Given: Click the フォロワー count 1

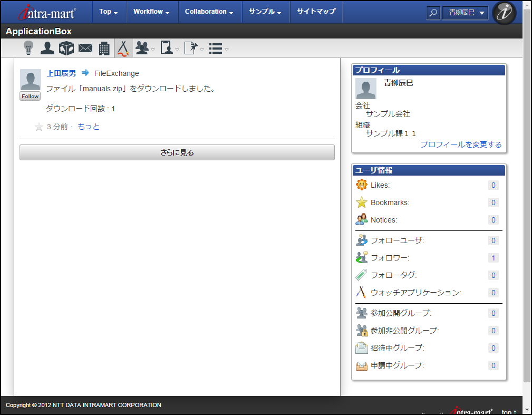Looking at the screenshot, I should [494, 258].
